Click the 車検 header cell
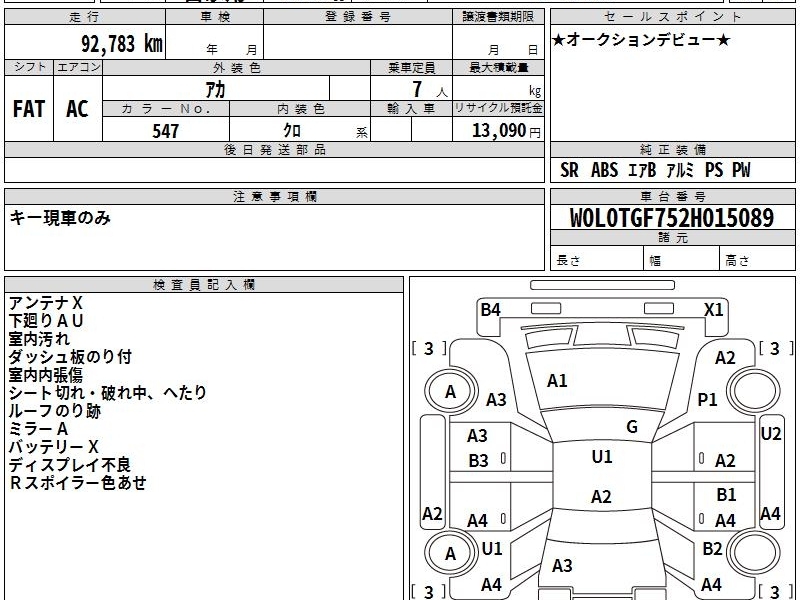 (215, 17)
